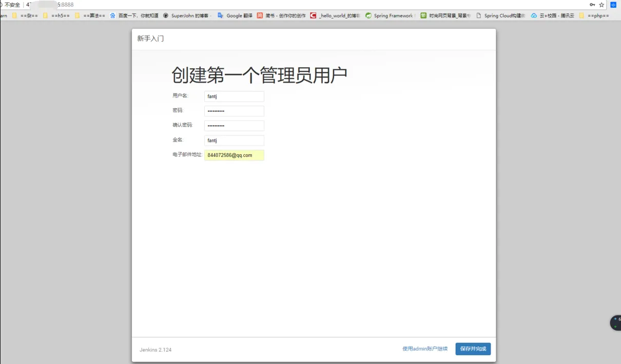Open the Baidu bookmark
This screenshot has height=364, width=621.
(134, 16)
